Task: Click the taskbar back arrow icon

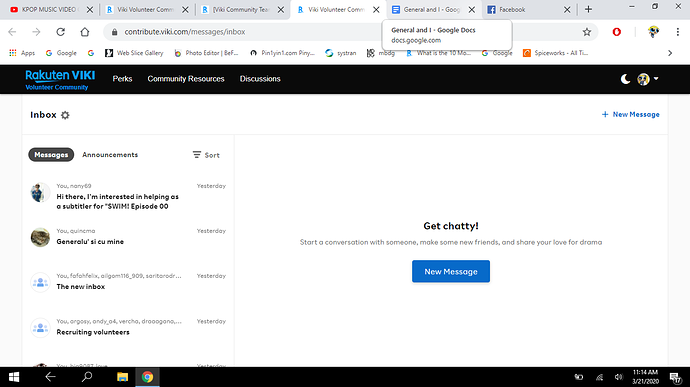Action: click(50, 377)
